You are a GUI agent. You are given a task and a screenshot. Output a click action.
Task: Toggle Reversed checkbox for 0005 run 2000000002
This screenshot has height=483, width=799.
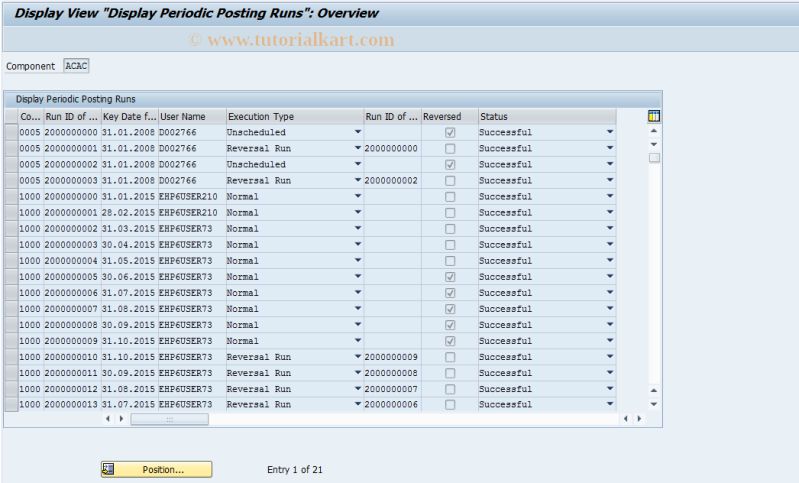(x=450, y=165)
